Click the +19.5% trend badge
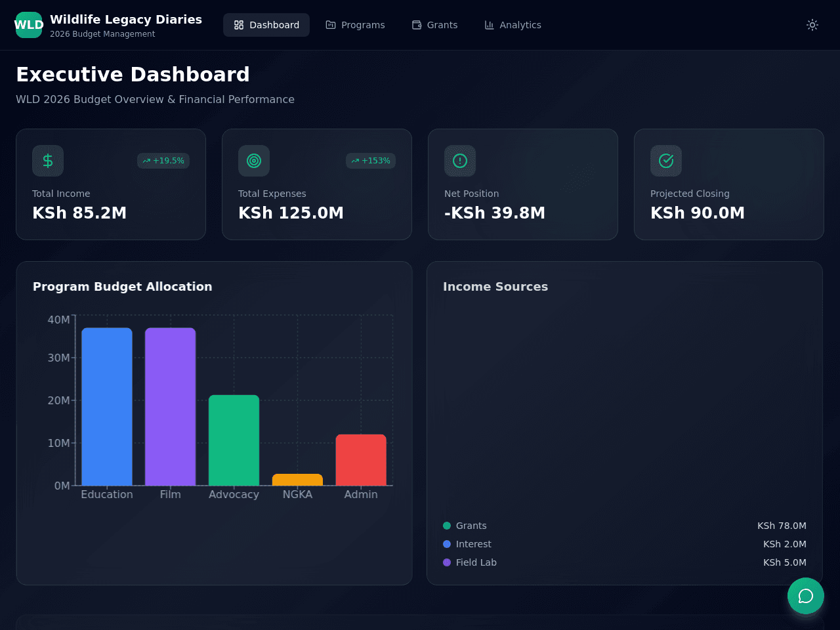 click(163, 161)
